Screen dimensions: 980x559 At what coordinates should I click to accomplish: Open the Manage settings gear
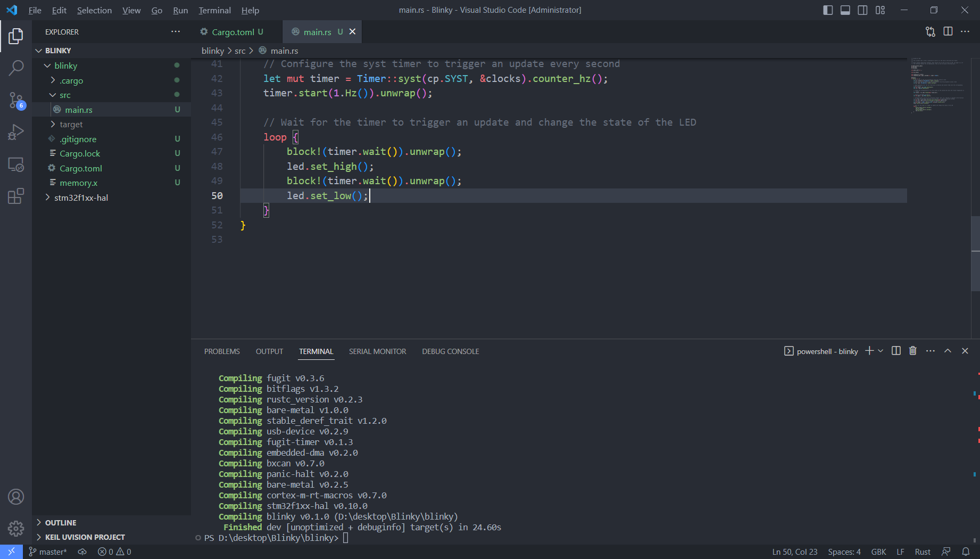(16, 528)
